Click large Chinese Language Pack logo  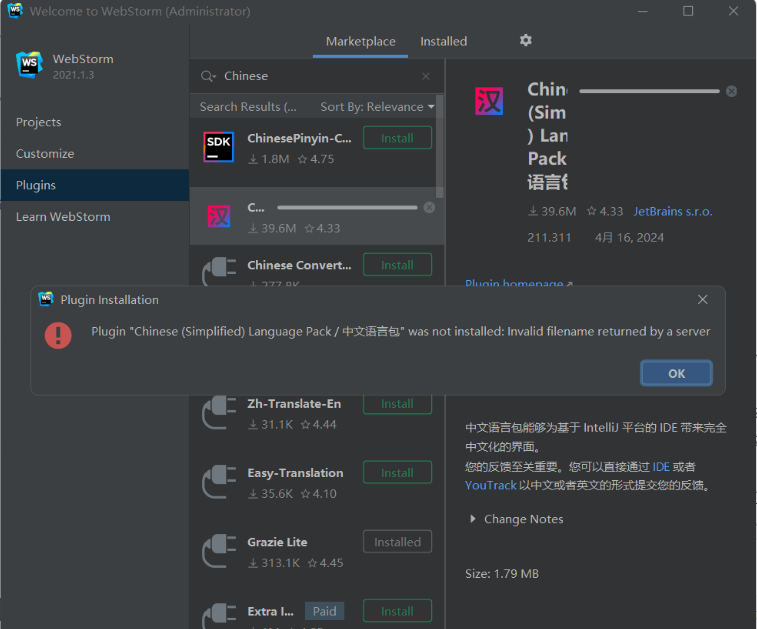click(x=489, y=101)
